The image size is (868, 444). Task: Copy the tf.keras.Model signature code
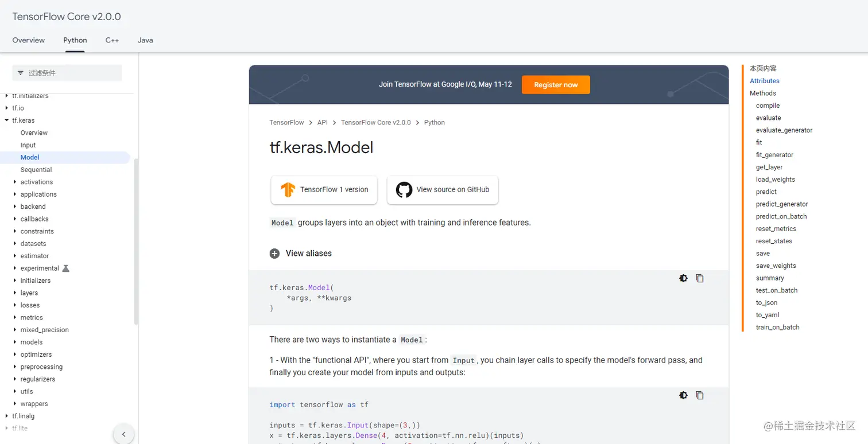[700, 278]
